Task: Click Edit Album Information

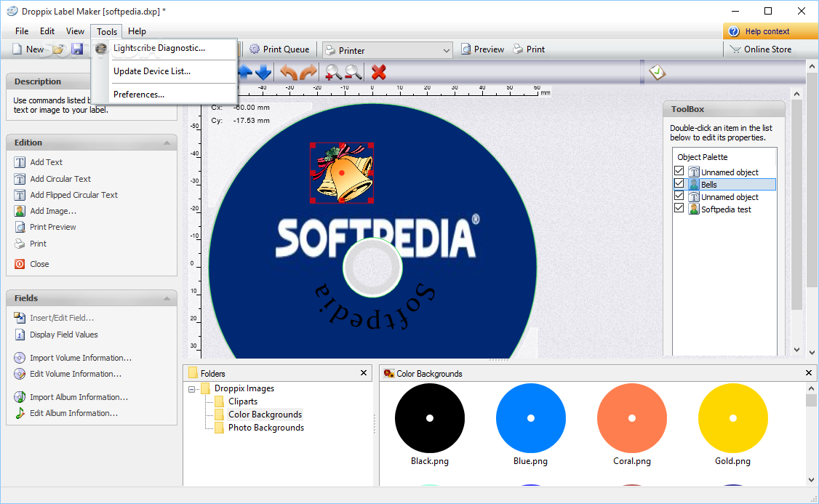Action: point(65,413)
